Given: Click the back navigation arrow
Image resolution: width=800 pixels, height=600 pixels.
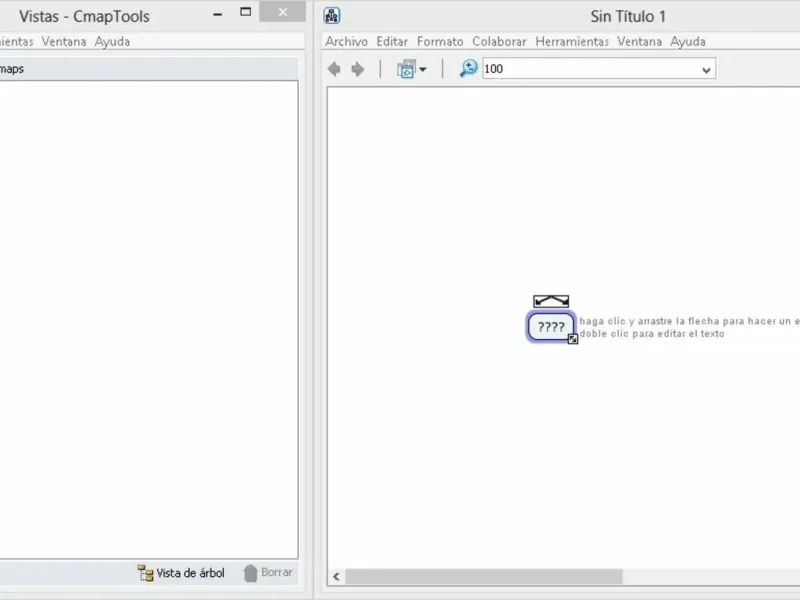Looking at the screenshot, I should click(334, 69).
